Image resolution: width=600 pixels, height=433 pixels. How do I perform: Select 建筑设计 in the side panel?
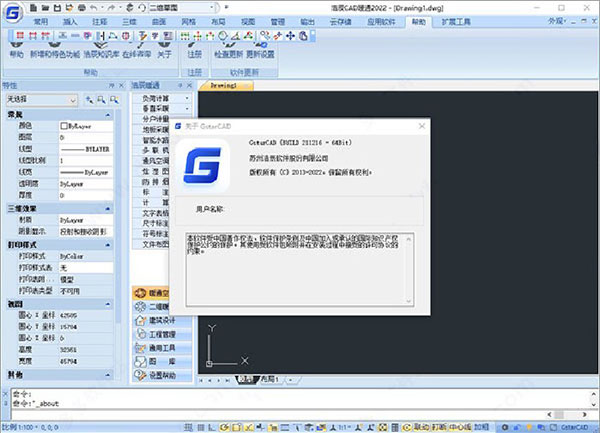(154, 320)
